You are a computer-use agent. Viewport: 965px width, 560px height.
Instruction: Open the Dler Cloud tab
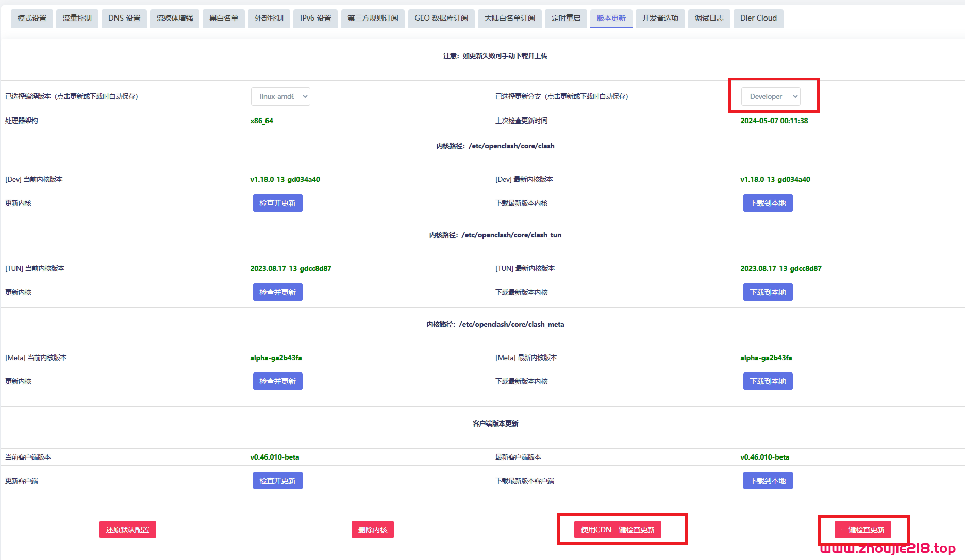[x=758, y=18]
